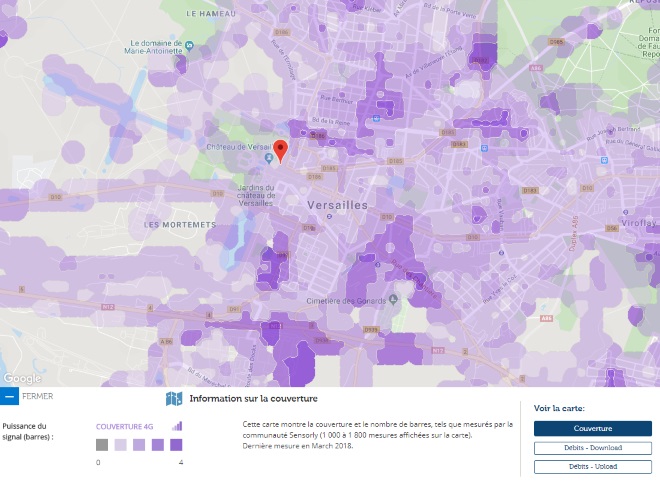The width and height of the screenshot is (660, 488).
Task: Click the Les Mortemets area label
Action: pyautogui.click(x=179, y=225)
